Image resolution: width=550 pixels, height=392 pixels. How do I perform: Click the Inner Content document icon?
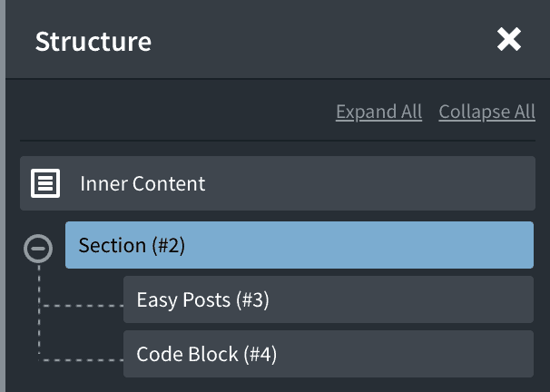(x=45, y=183)
